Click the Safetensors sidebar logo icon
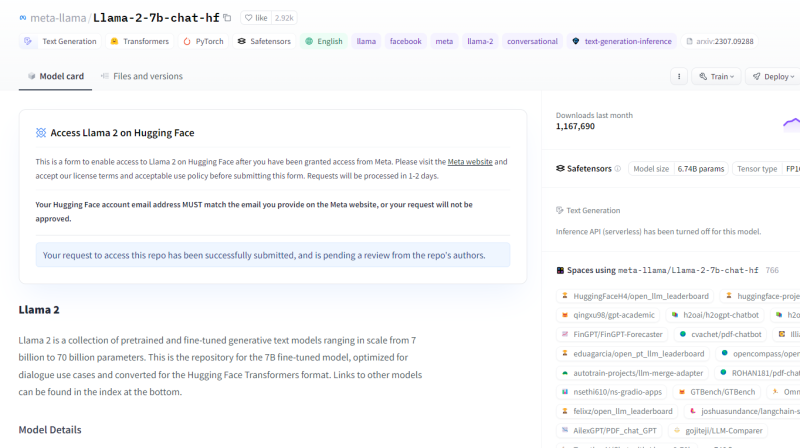Screen dimensions: 800x448 pos(560,168)
